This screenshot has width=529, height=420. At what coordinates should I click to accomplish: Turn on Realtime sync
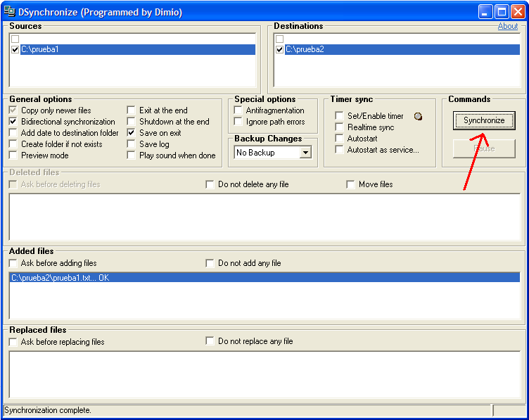point(339,127)
